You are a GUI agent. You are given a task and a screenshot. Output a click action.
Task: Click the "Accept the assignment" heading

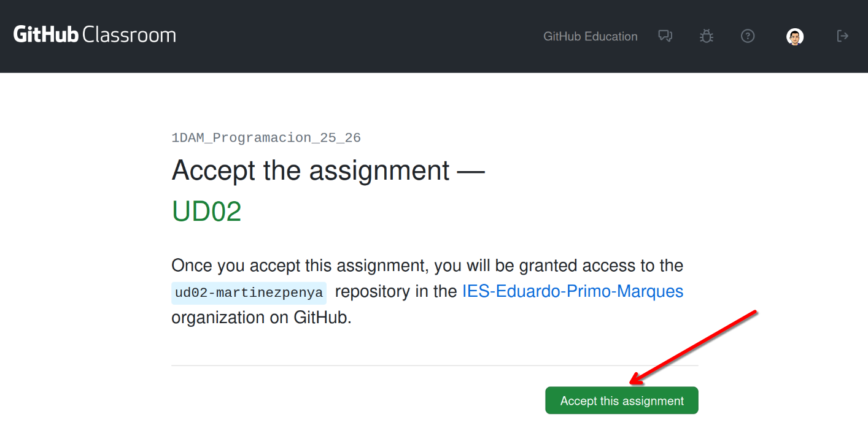[311, 170]
